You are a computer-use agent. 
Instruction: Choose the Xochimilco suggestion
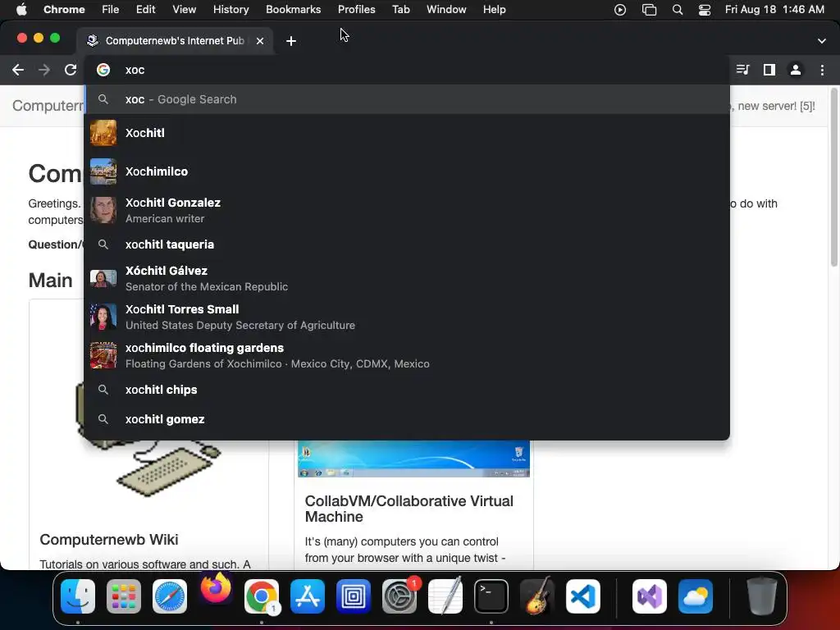tap(407, 171)
